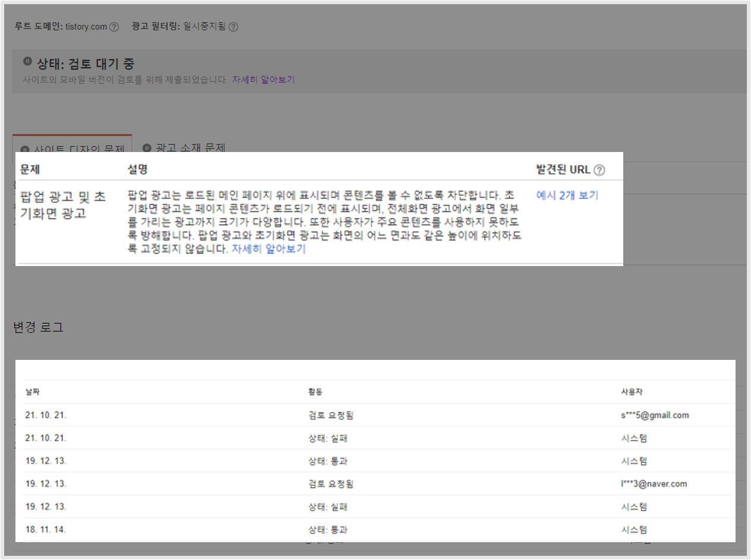Click the s***5@gmail.com user entry

coord(655,415)
